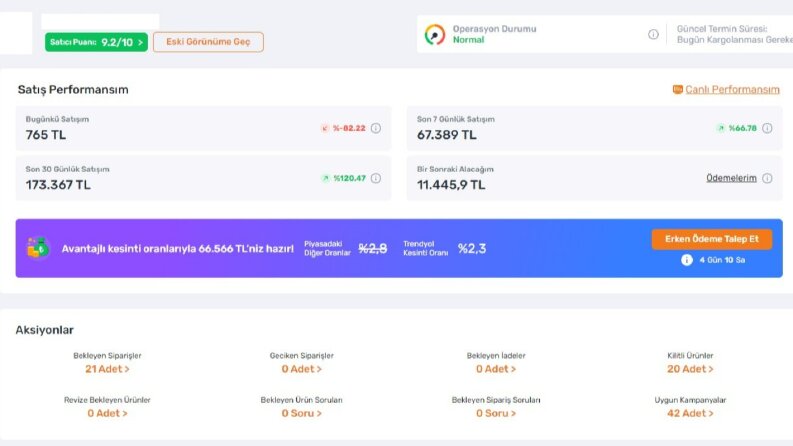Click the 173.367 TL sales value
This screenshot has width=793, height=446.
(58, 185)
